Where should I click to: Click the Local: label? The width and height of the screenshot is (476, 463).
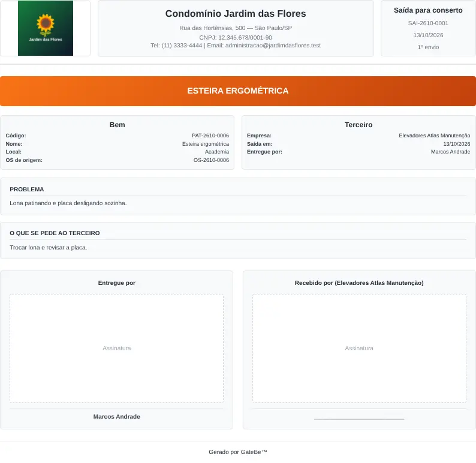tap(13, 152)
